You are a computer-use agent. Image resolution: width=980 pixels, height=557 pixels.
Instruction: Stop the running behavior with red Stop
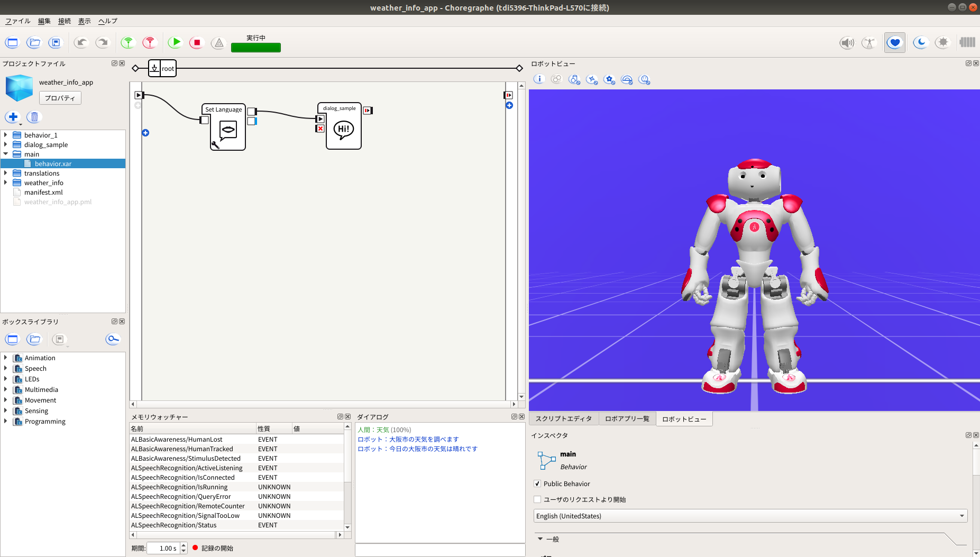(x=197, y=42)
